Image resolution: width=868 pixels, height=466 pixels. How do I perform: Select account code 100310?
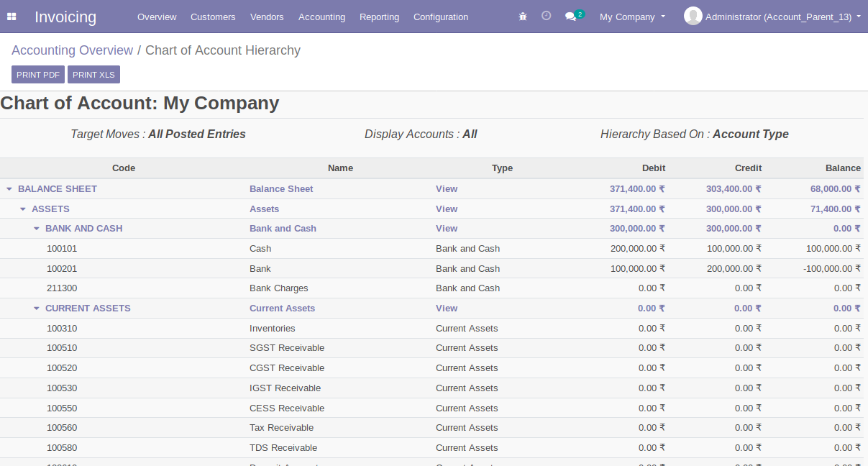[x=62, y=329]
